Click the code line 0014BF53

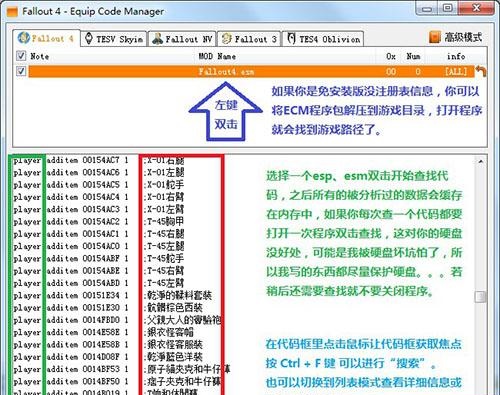[x=122, y=369]
